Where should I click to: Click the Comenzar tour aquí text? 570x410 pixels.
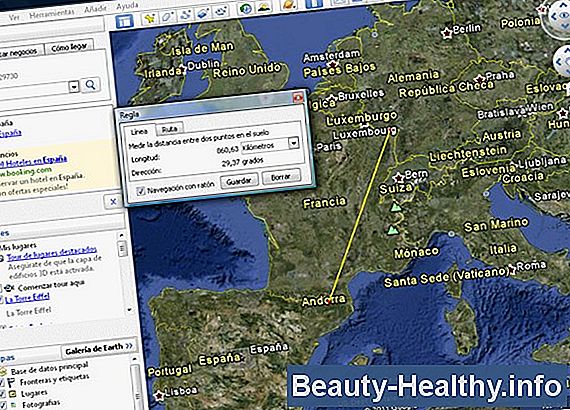click(51, 286)
